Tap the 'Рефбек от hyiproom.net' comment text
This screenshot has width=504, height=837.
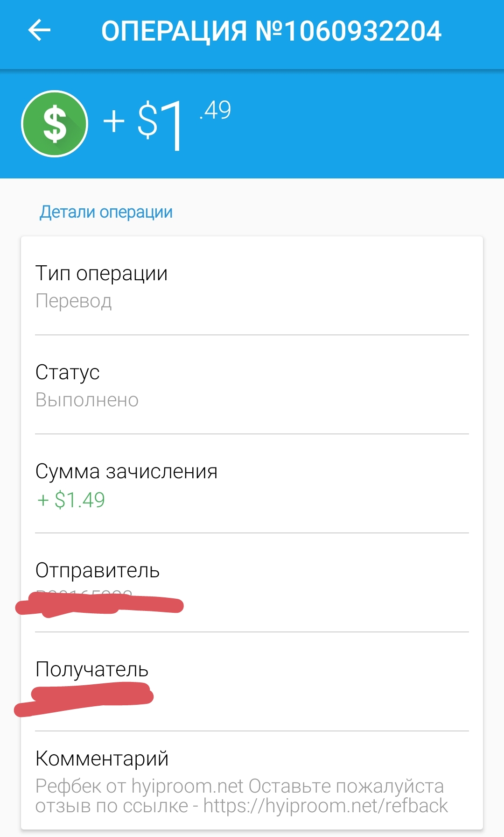point(140,787)
